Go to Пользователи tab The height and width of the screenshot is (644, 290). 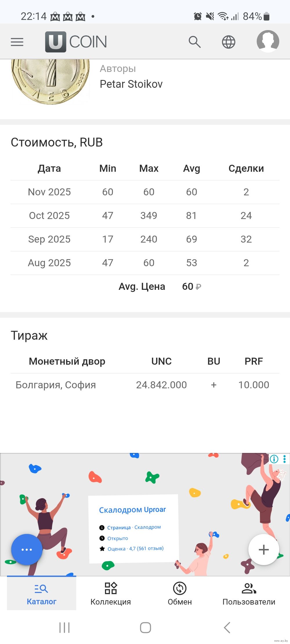pos(249,594)
